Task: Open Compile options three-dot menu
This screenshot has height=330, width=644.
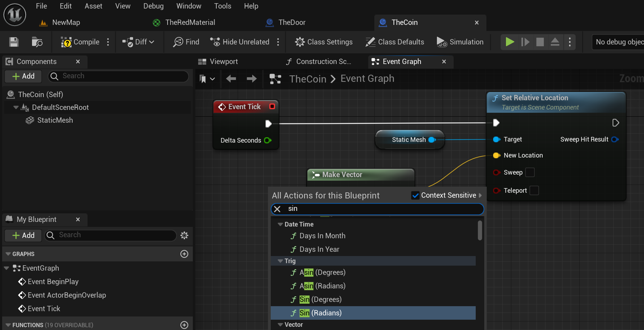Action: pyautogui.click(x=108, y=42)
